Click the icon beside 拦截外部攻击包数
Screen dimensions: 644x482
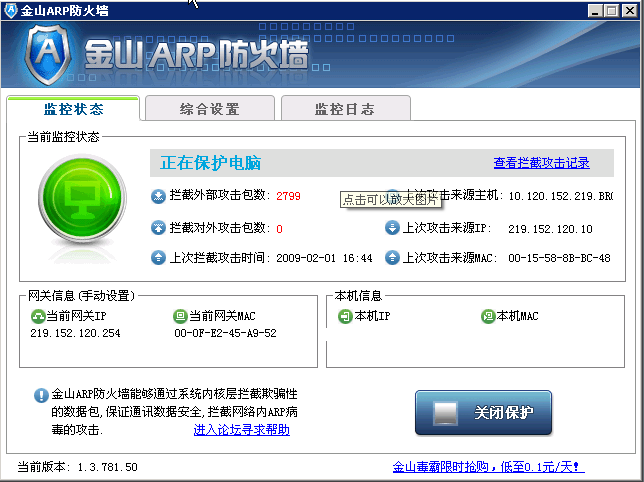158,196
